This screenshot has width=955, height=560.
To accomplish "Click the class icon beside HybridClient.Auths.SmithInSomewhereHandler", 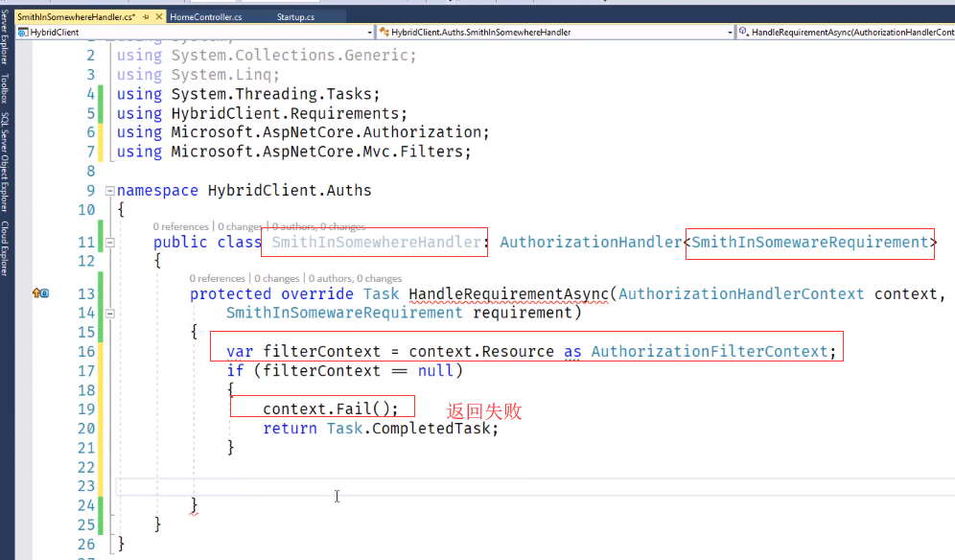I will pyautogui.click(x=384, y=33).
